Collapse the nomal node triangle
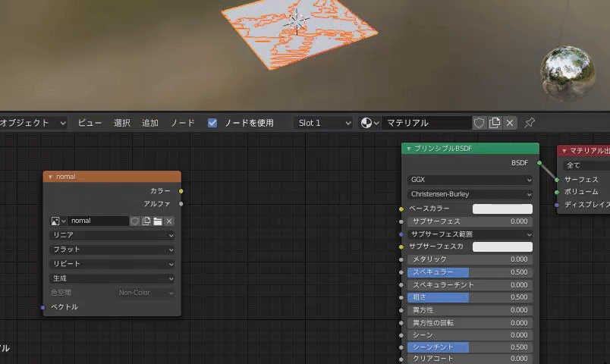The width and height of the screenshot is (610, 364). click(x=50, y=177)
